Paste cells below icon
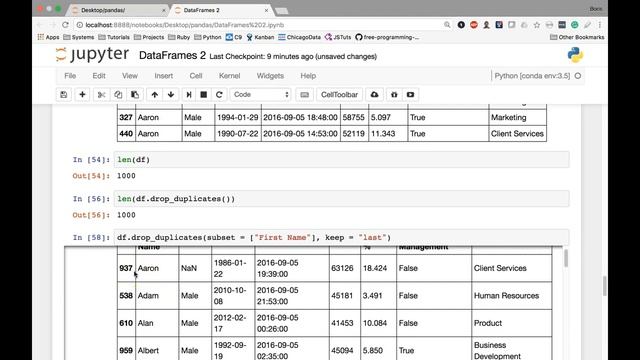640x360 pixels. [135, 95]
